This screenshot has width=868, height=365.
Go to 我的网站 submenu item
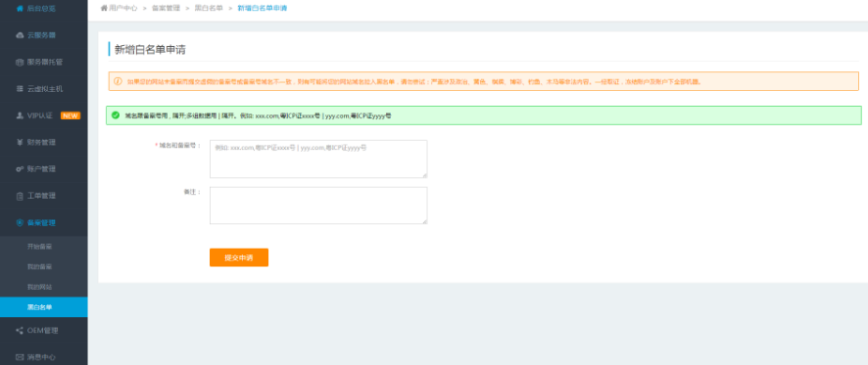click(x=39, y=287)
